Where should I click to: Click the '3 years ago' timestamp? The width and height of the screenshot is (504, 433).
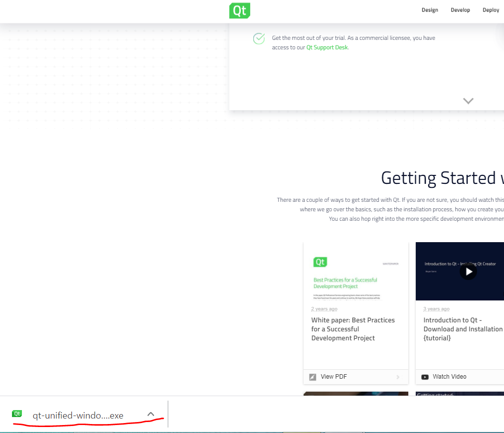click(x=436, y=309)
